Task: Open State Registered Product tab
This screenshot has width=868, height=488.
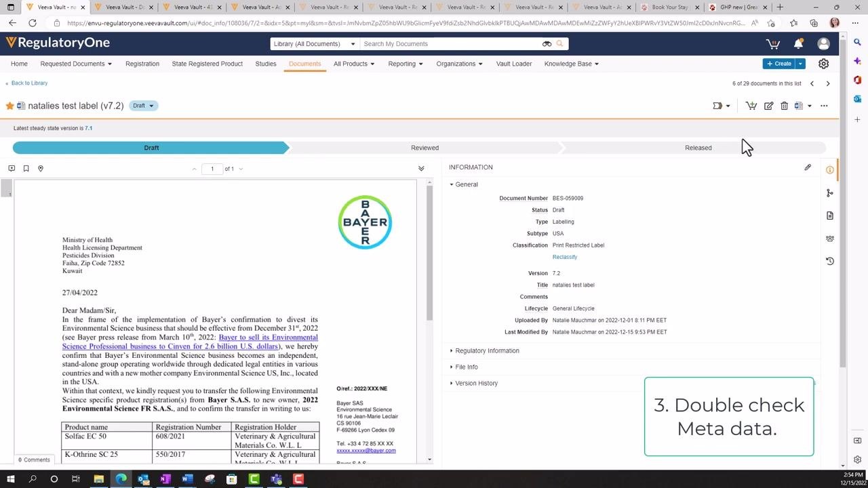Action: [x=207, y=64]
